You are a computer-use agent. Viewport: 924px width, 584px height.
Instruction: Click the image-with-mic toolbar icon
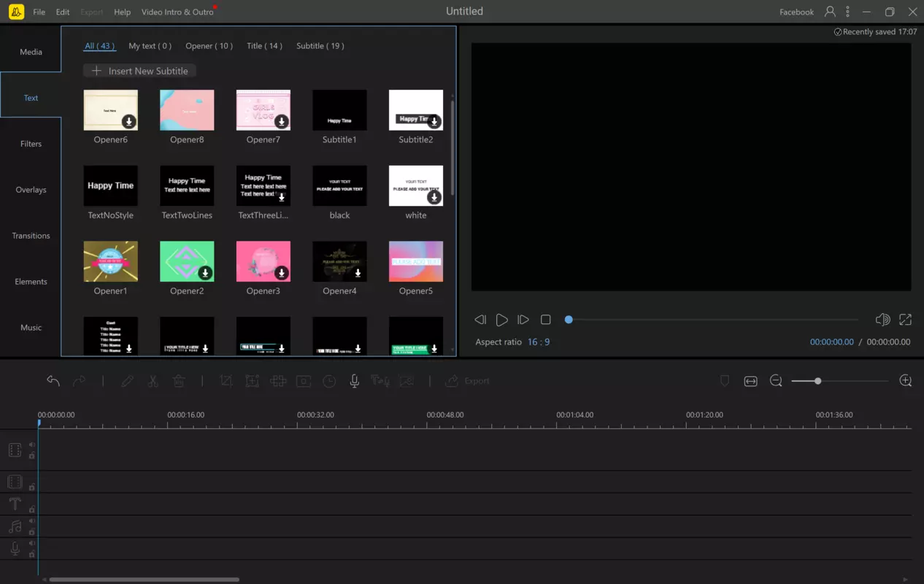coord(406,381)
